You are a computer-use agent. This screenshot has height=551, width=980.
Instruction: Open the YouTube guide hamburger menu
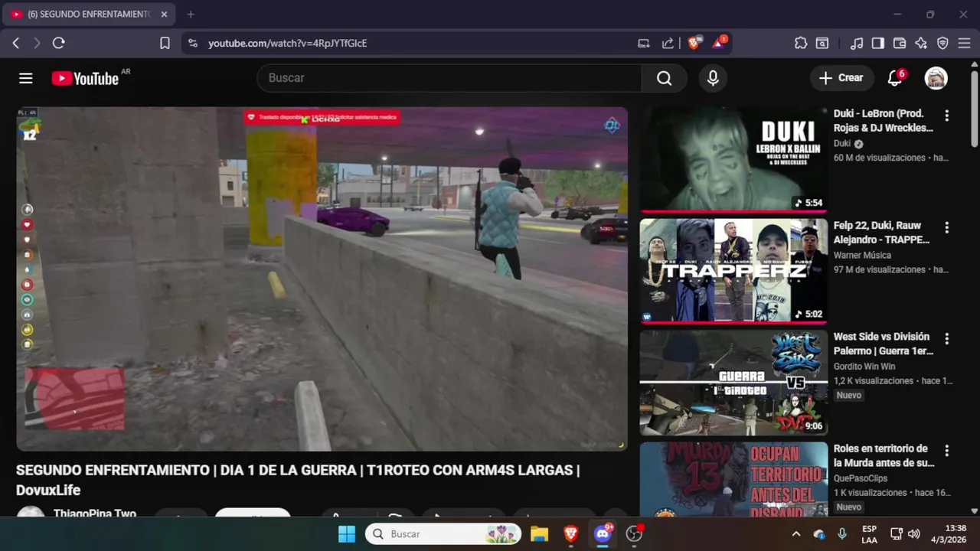click(26, 78)
